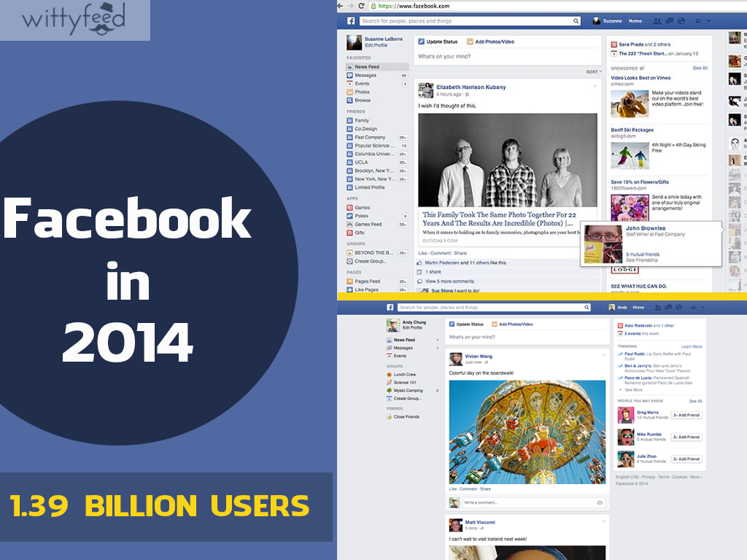
Task: Click the Gifts icon in Suzanne's sidebar
Action: [349, 233]
